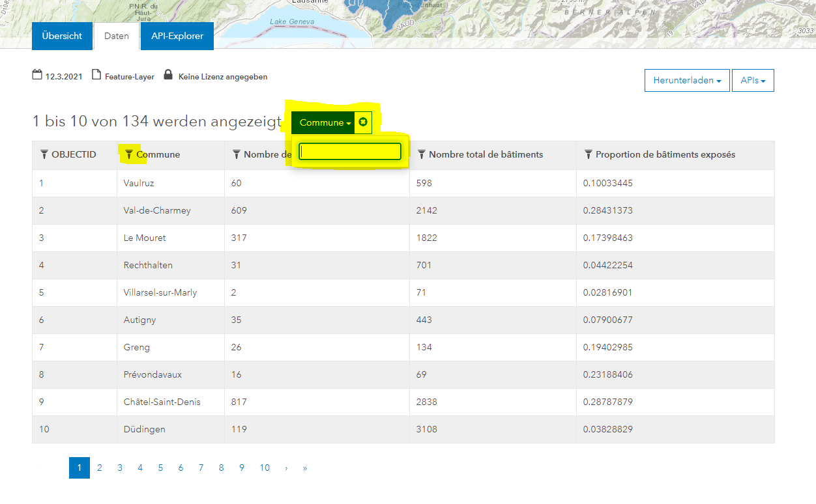Screen dimensions: 816x504
Task: Switch to the Übersicht tab
Action: coord(62,36)
